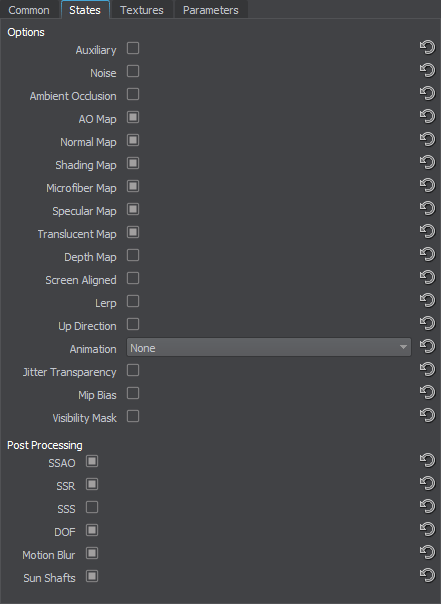
Task: Reset the Sun Shafts option
Action: coord(427,576)
